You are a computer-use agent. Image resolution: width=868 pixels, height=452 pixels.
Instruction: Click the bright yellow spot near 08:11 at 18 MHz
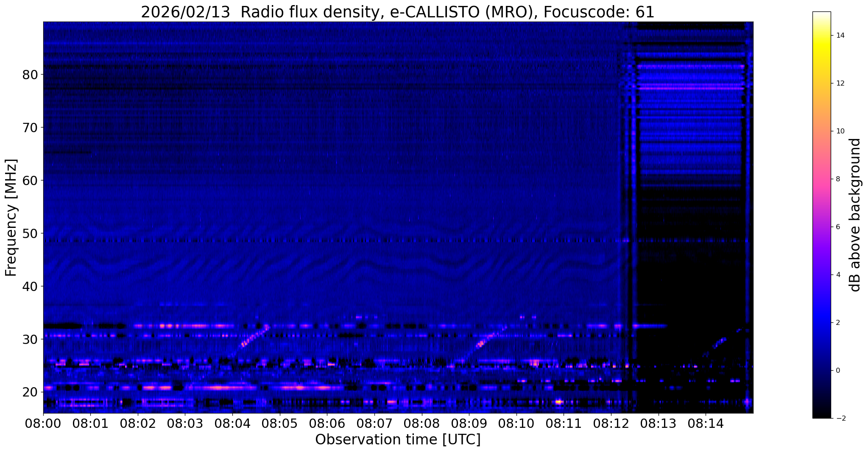tap(558, 402)
